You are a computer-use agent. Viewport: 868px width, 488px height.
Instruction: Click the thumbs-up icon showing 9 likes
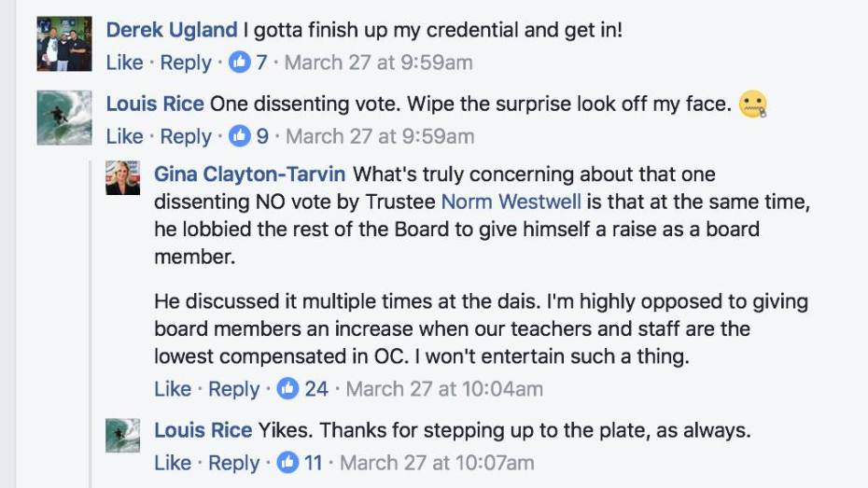pos(241,136)
